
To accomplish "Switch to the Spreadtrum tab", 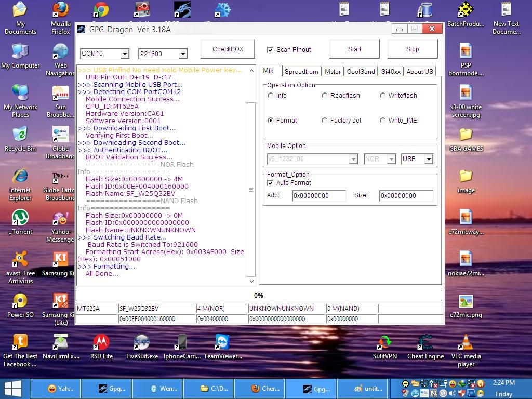I will tap(301, 72).
